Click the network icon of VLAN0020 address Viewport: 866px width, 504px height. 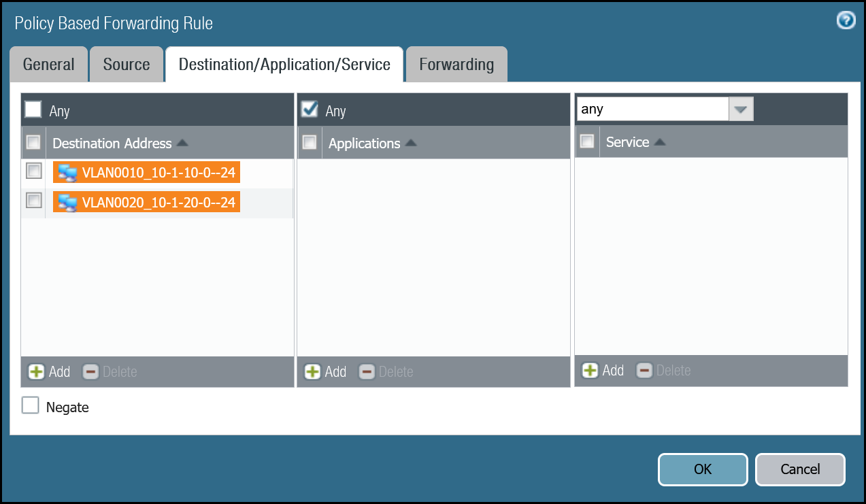tap(67, 203)
